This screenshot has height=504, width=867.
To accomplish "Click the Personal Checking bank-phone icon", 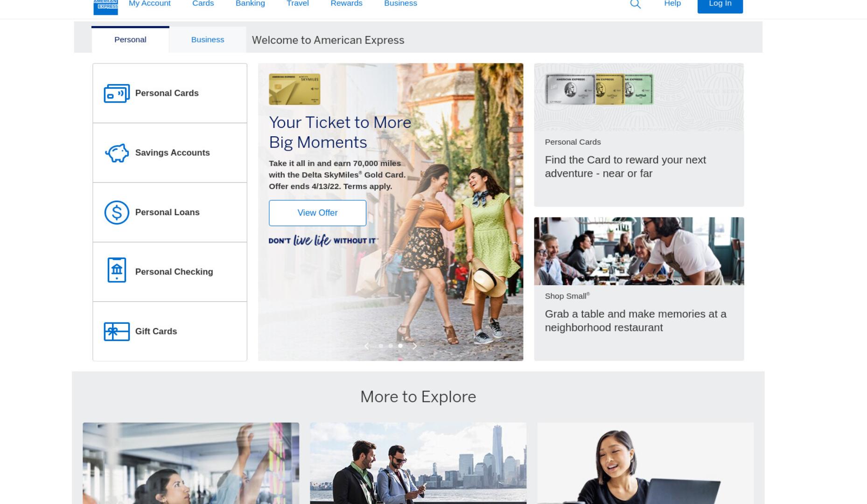I will coord(117,270).
